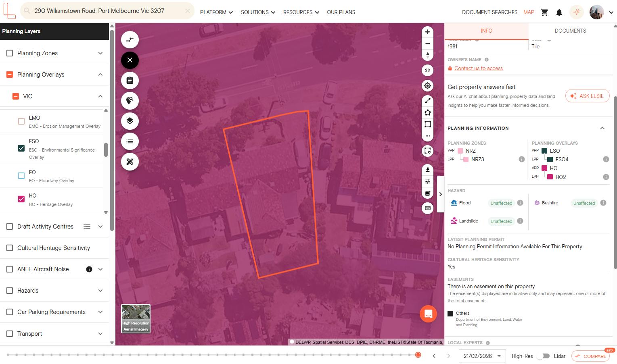Viewport: 617px width, 364px height.
Task: Open the clipboard report map tool
Action: (x=130, y=81)
